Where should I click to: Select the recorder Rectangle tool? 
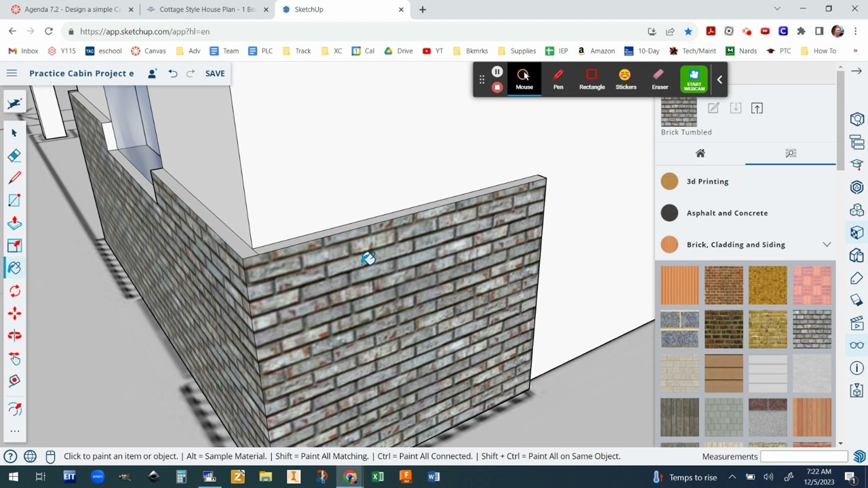592,79
